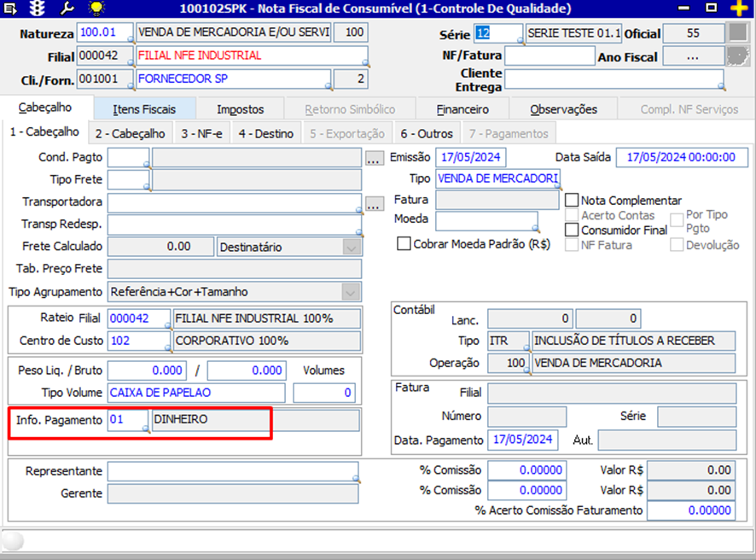Image resolution: width=756 pixels, height=560 pixels.
Task: Click the yellow plus icon in title bar
Action: click(739, 9)
